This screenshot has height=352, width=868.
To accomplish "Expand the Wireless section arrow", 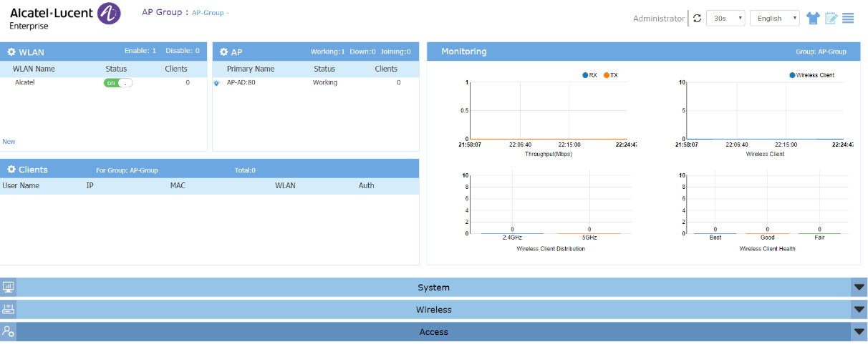I will [x=859, y=310].
